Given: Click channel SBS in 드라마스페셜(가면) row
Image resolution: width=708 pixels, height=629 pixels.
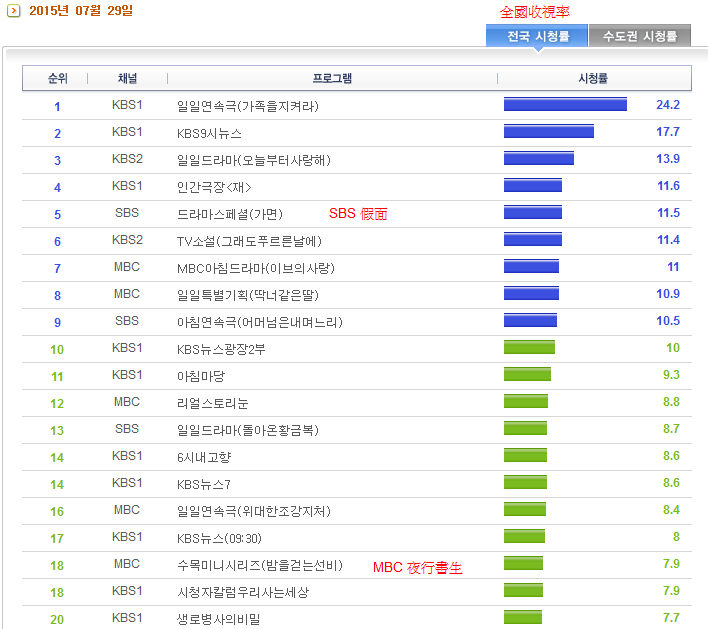Looking at the screenshot, I should [127, 213].
